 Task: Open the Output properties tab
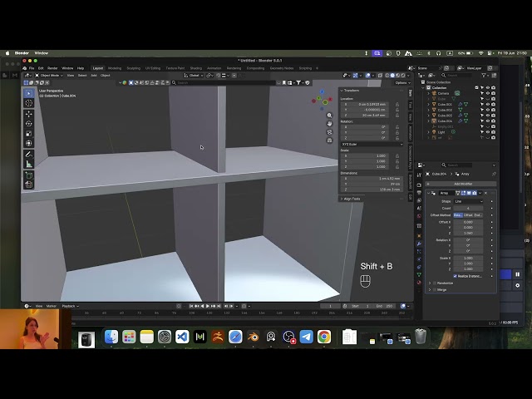(419, 193)
